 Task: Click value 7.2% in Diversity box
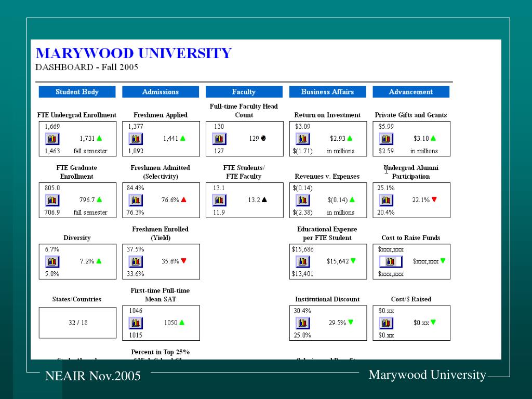click(87, 261)
